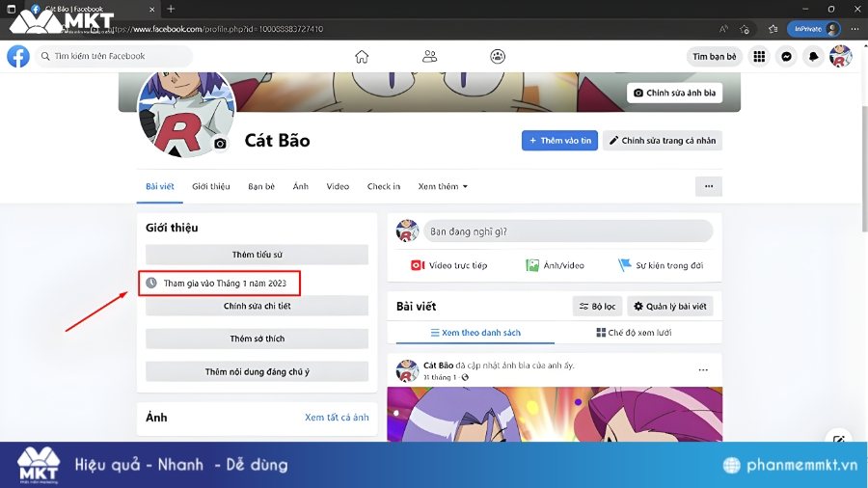Switch to the Bài viết tab
This screenshot has height=488, width=868.
pyautogui.click(x=160, y=186)
